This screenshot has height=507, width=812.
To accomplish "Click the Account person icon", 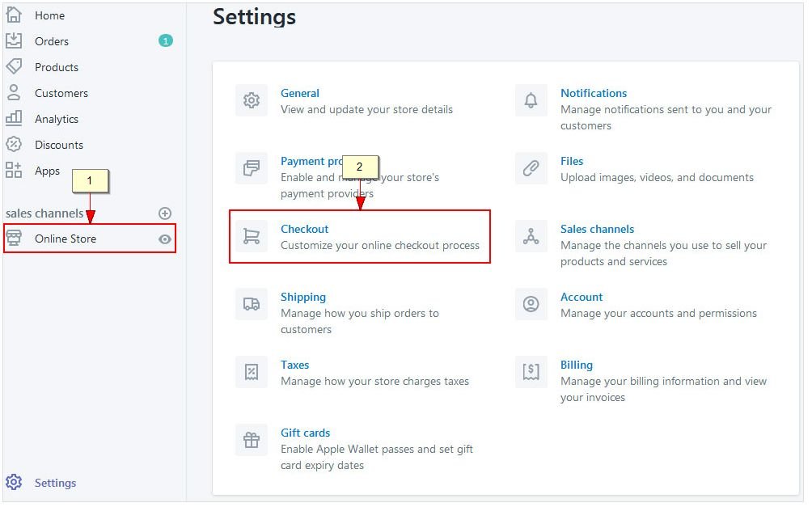I will [531, 305].
